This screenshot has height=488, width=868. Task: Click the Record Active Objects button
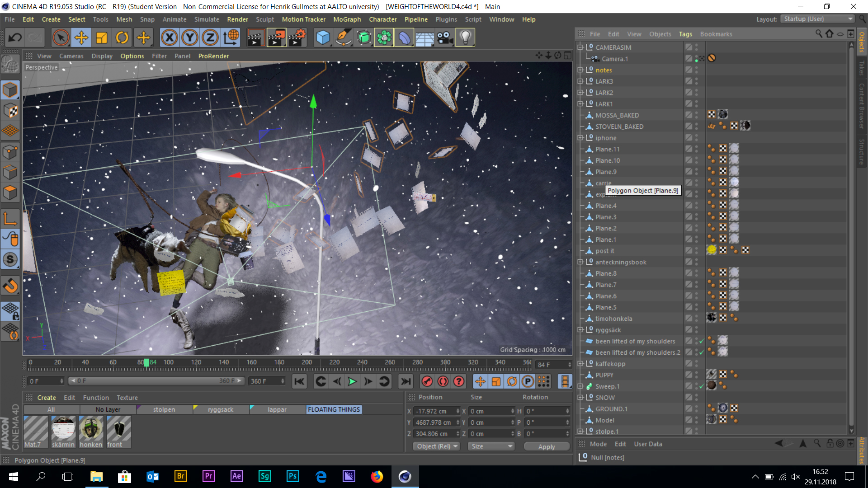(427, 381)
